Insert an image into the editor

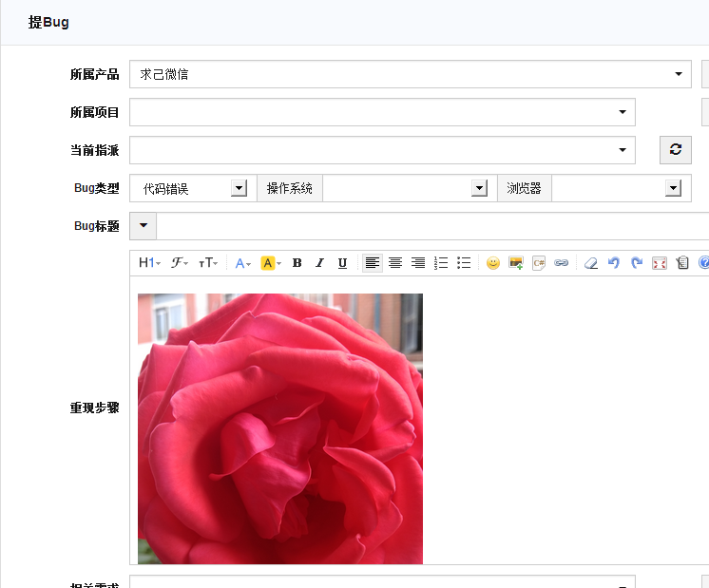pos(516,262)
